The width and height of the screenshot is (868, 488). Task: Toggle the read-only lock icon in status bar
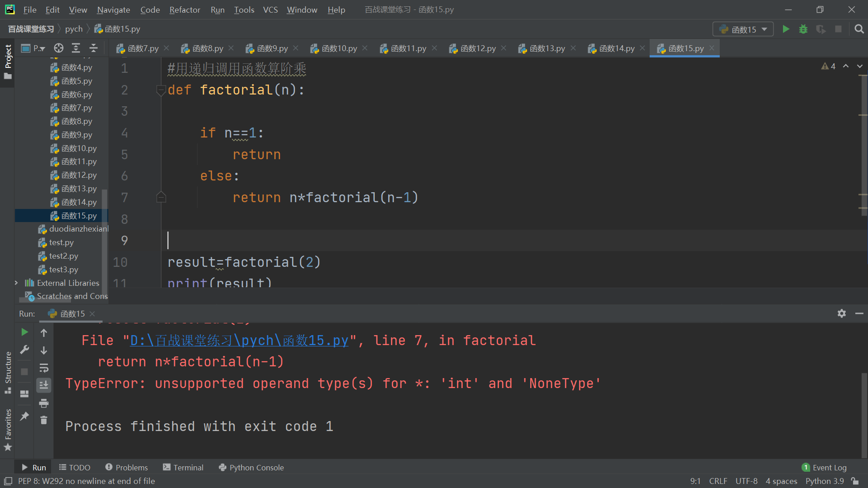coord(855,481)
